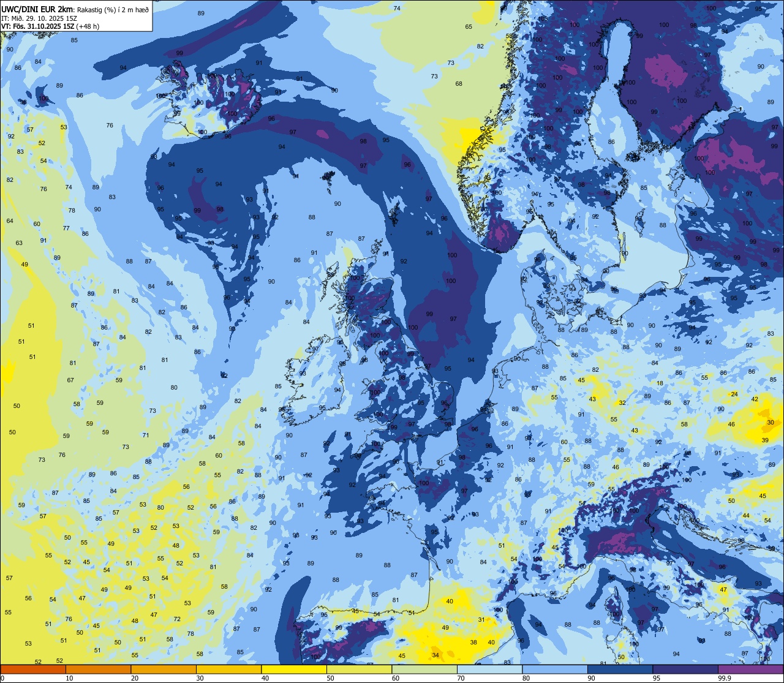Click the 'IT: Mið. 29. 10. 2025 15Z' line
The image size is (784, 683).
39,18
